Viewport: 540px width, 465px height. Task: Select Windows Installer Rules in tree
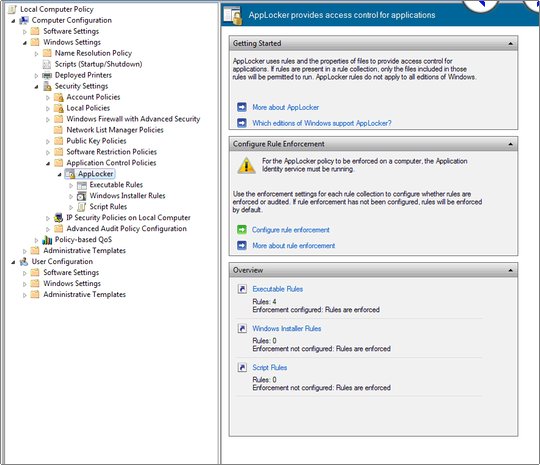tap(127, 196)
